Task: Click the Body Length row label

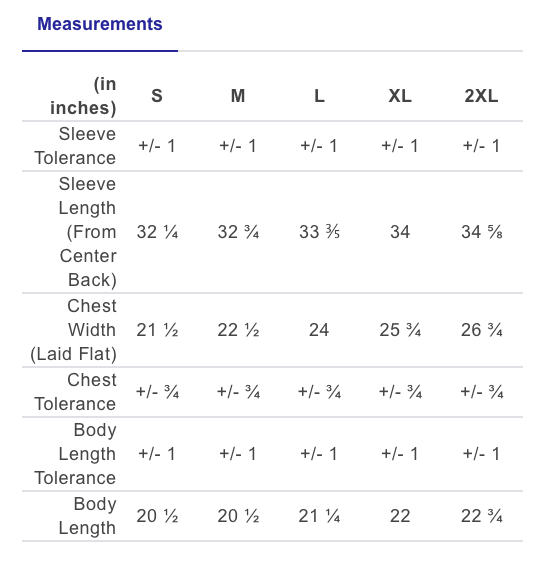Action: click(x=87, y=516)
